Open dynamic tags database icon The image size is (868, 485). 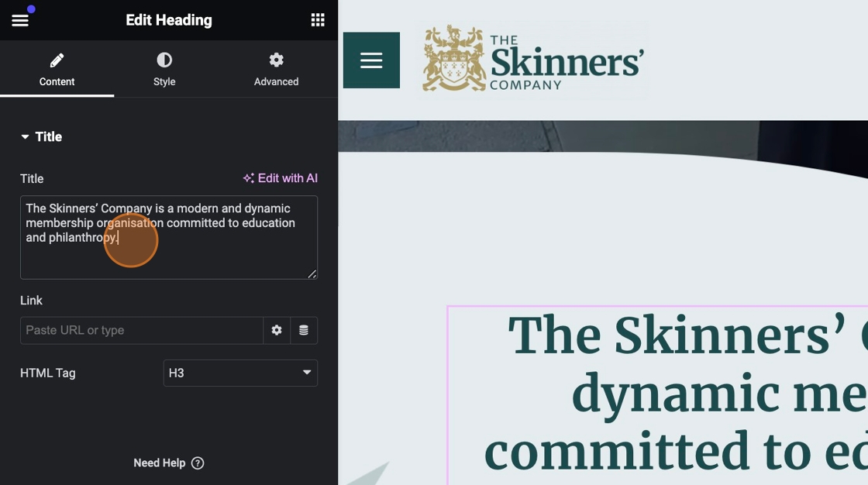[x=304, y=331]
